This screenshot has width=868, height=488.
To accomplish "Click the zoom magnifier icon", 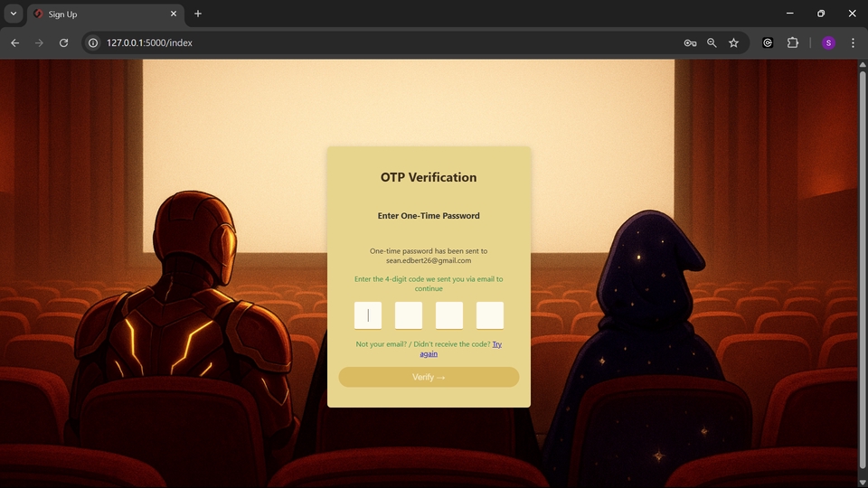I will point(712,42).
